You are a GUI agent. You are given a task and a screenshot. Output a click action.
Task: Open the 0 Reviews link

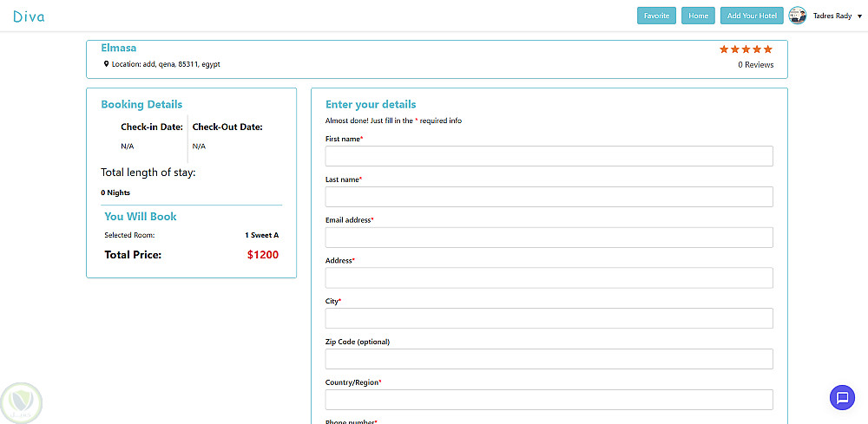tap(755, 65)
